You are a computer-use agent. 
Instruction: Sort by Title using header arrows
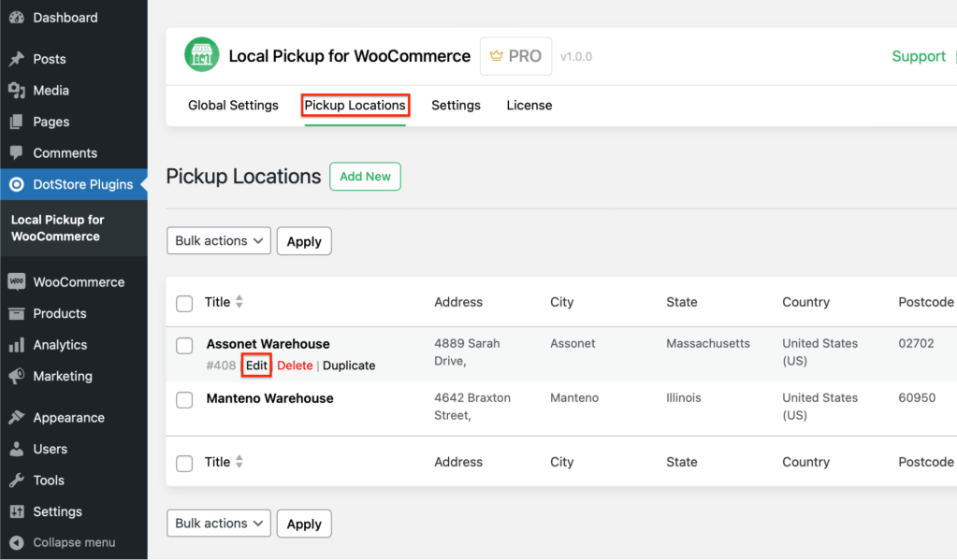(x=239, y=301)
